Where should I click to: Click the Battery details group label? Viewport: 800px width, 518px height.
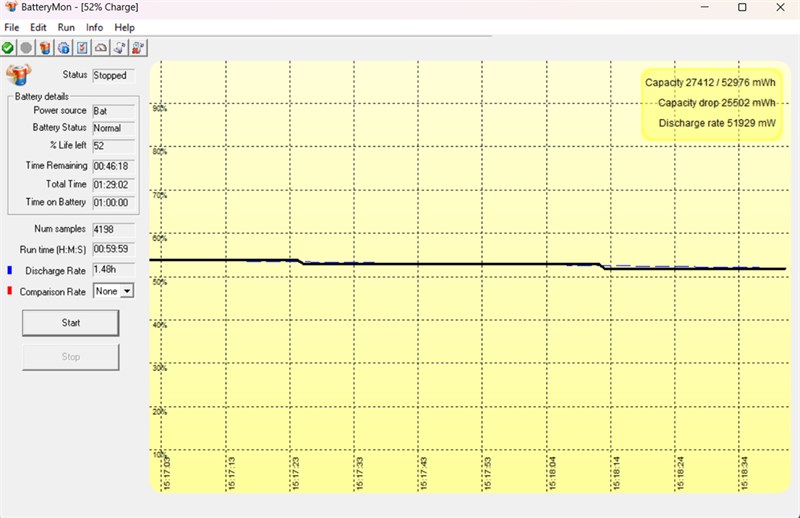pyautogui.click(x=41, y=96)
